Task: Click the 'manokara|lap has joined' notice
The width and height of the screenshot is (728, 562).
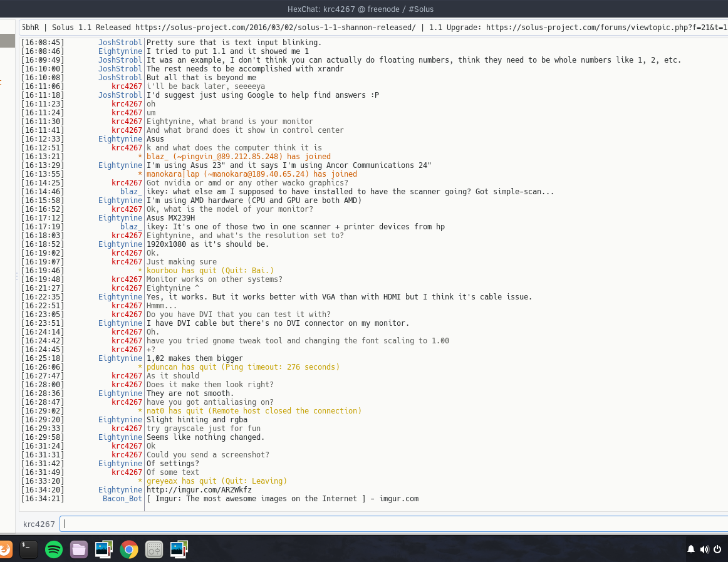Action: click(252, 174)
